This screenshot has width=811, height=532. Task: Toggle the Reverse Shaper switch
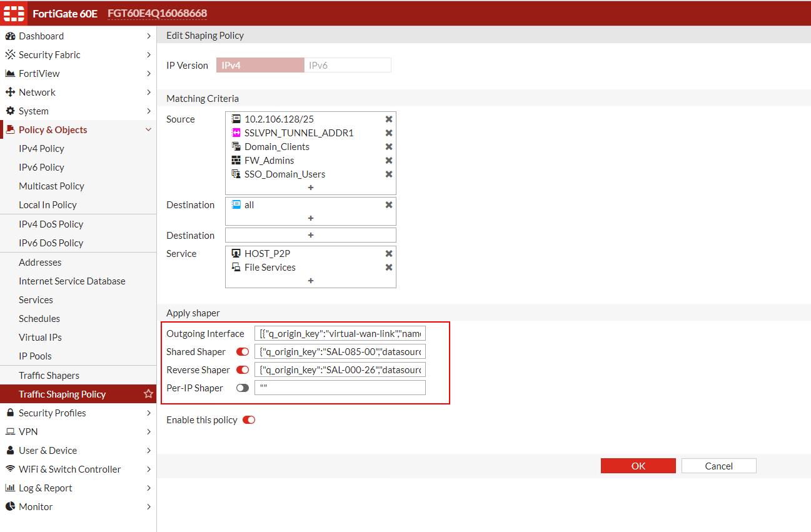point(243,370)
